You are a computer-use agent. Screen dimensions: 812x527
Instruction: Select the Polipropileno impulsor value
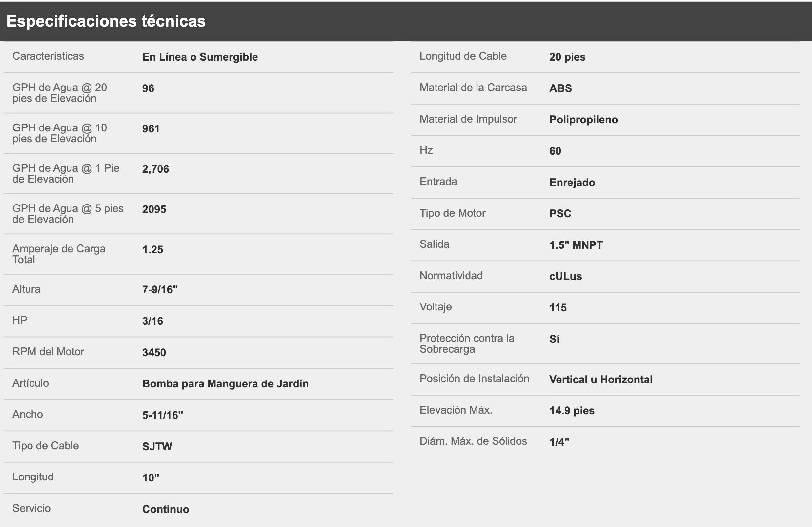coord(583,120)
